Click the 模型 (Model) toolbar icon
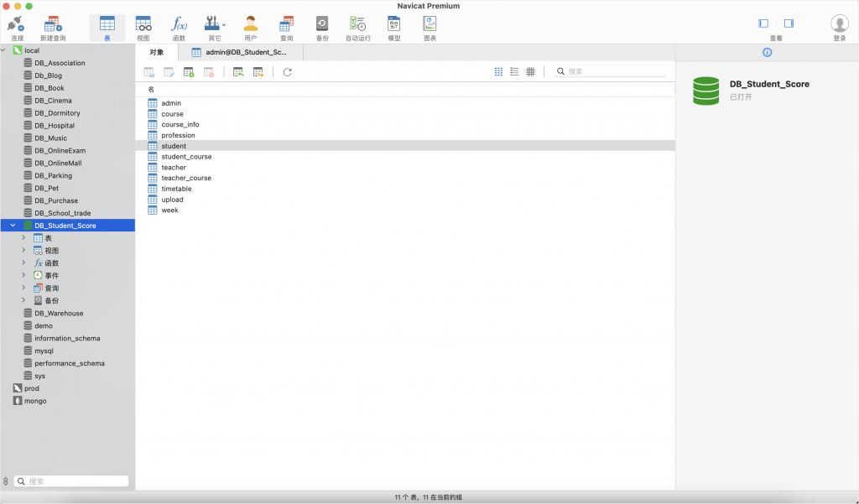859x504 pixels. click(393, 27)
